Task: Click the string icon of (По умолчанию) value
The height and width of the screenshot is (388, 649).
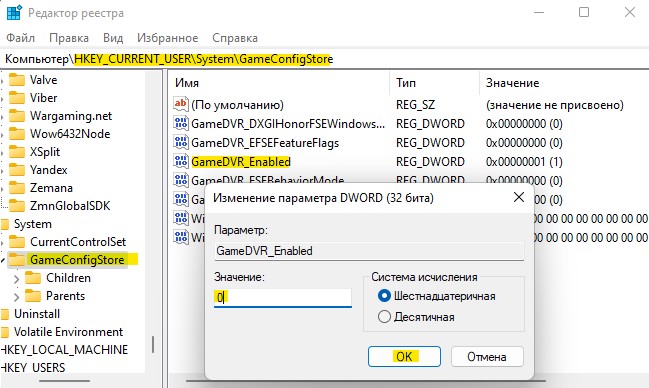Action: (181, 104)
